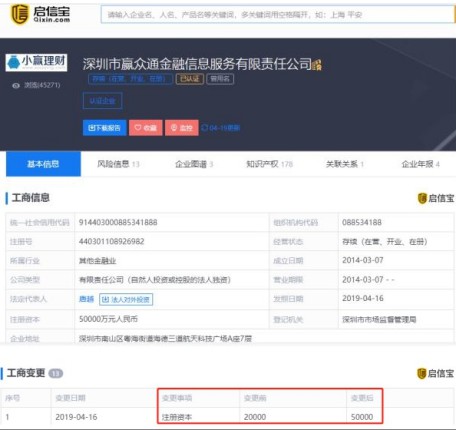Open legal representative 唐越 link
The height and width of the screenshot is (430, 456).
click(x=86, y=299)
